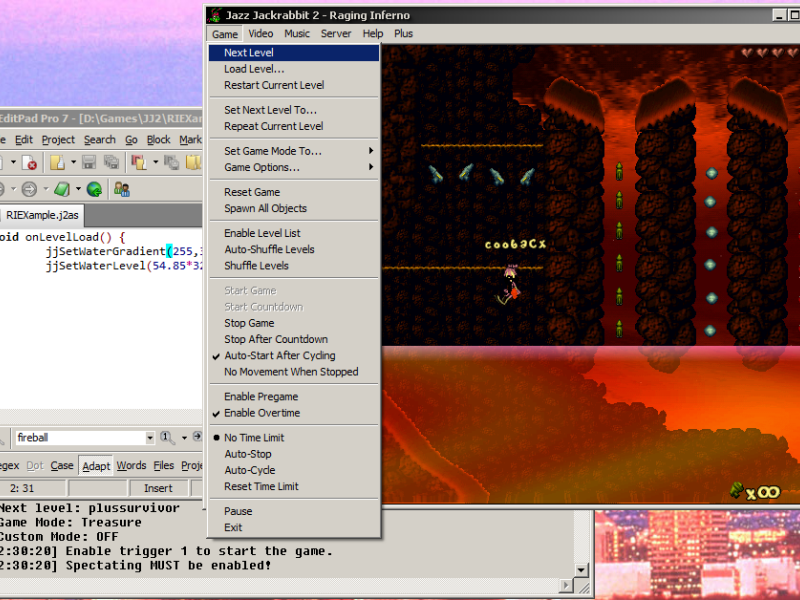Click the Save All icon in EditPad
Screen dimensions: 800x600
tap(111, 163)
